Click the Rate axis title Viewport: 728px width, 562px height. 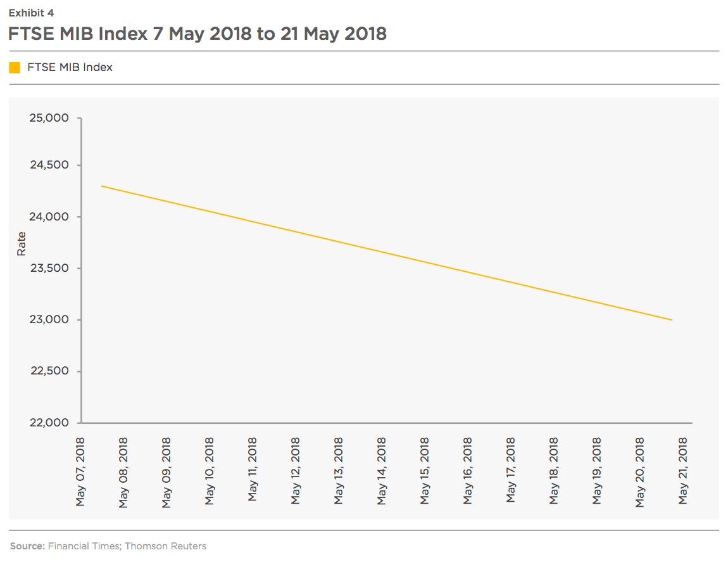click(22, 244)
